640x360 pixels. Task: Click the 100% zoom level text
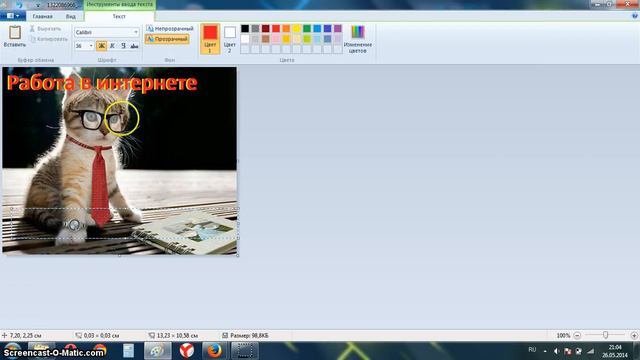click(x=563, y=336)
